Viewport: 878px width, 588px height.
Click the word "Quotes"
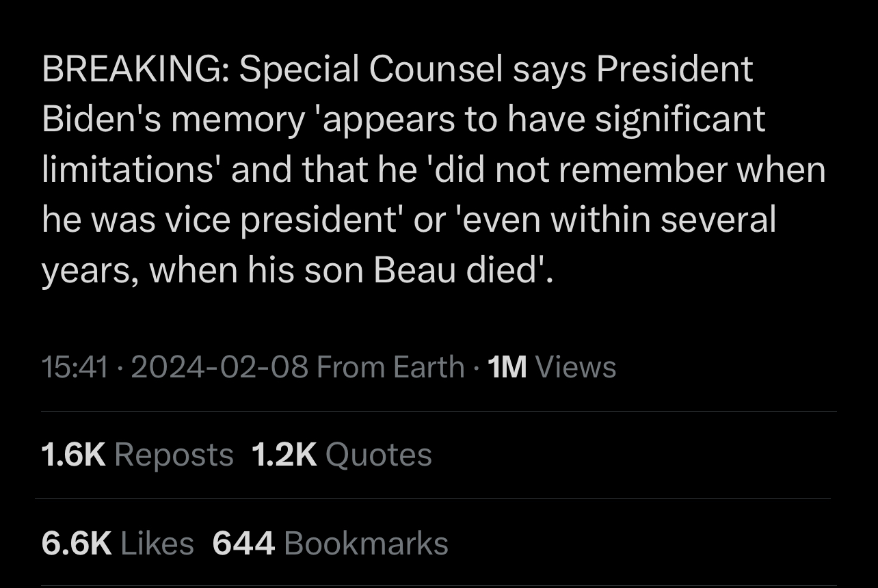tap(379, 455)
